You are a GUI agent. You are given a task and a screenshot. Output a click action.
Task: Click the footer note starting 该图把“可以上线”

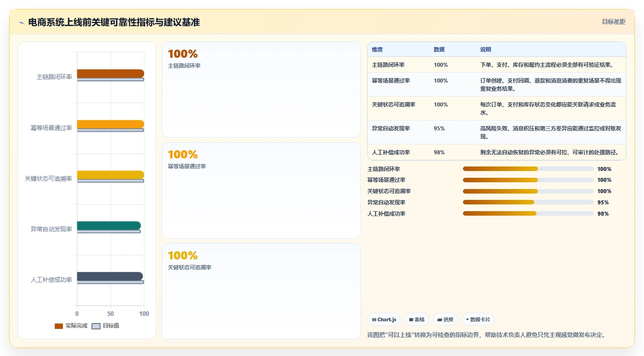486,335
